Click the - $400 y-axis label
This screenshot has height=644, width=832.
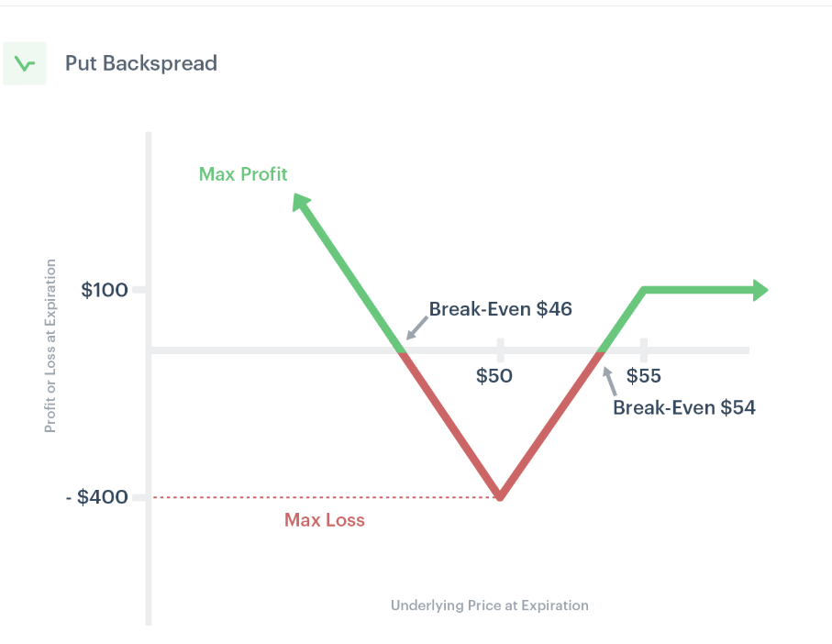[x=97, y=497]
